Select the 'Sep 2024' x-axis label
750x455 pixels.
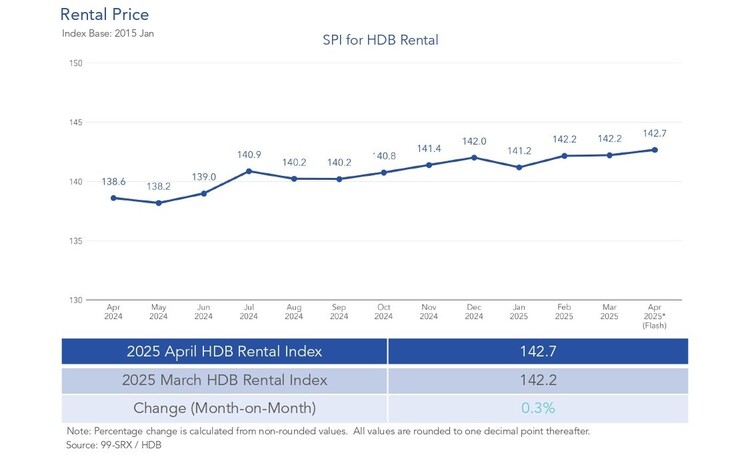pyautogui.click(x=339, y=311)
